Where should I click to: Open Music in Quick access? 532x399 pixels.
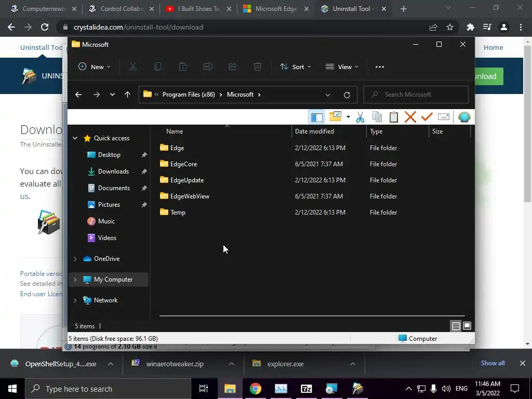[x=106, y=221]
